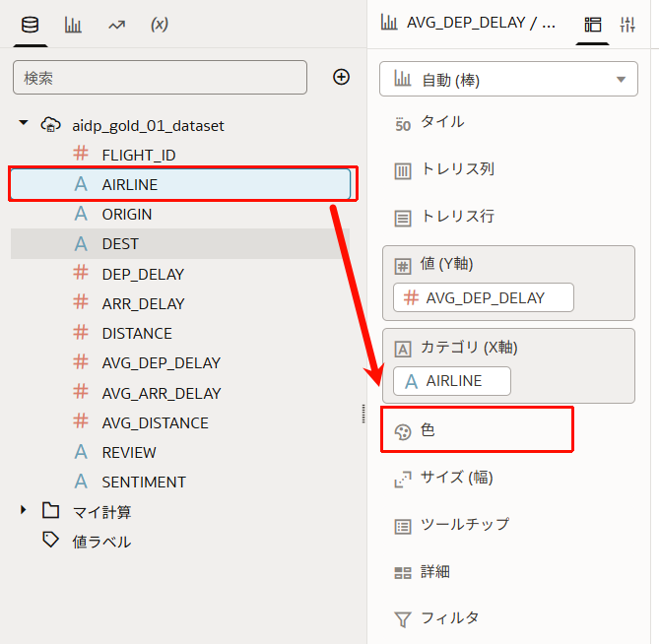Image resolution: width=659 pixels, height=644 pixels.
Task: Click AVG_DEP_DELAY pill in Y-axis values
Action: [484, 297]
